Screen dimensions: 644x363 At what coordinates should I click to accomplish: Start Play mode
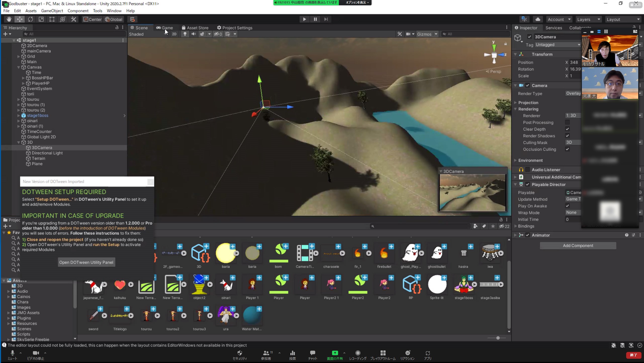pyautogui.click(x=304, y=19)
